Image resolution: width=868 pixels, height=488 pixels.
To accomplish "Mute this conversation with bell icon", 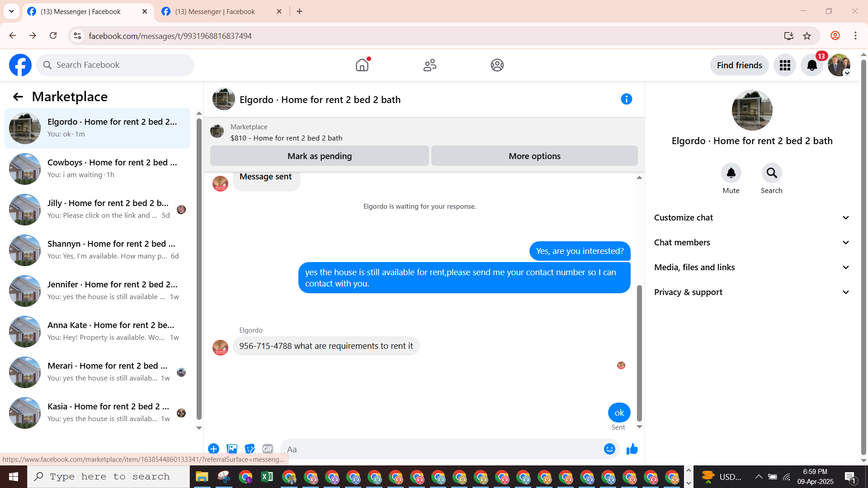I will 731,173.
